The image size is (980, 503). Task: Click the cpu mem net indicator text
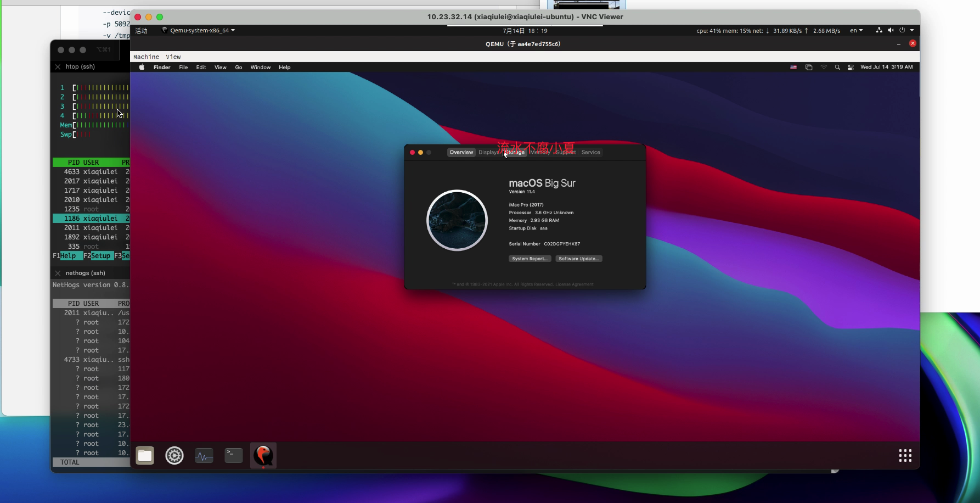coord(768,31)
